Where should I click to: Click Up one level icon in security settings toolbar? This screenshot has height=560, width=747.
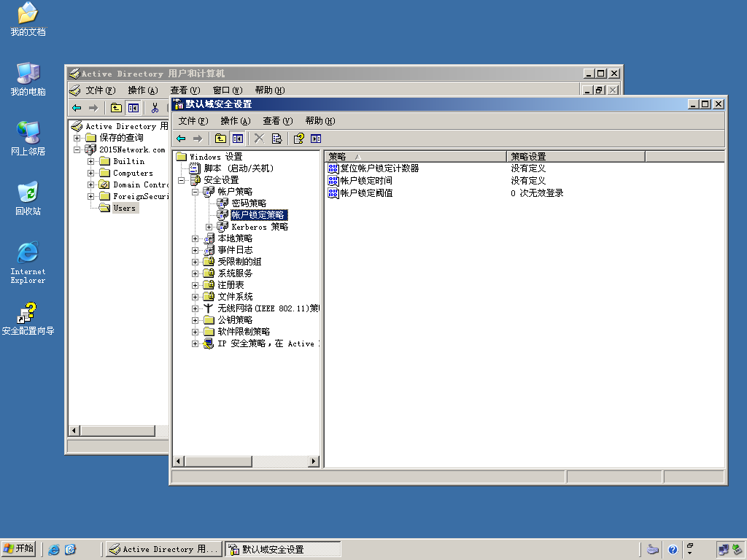pyautogui.click(x=220, y=139)
